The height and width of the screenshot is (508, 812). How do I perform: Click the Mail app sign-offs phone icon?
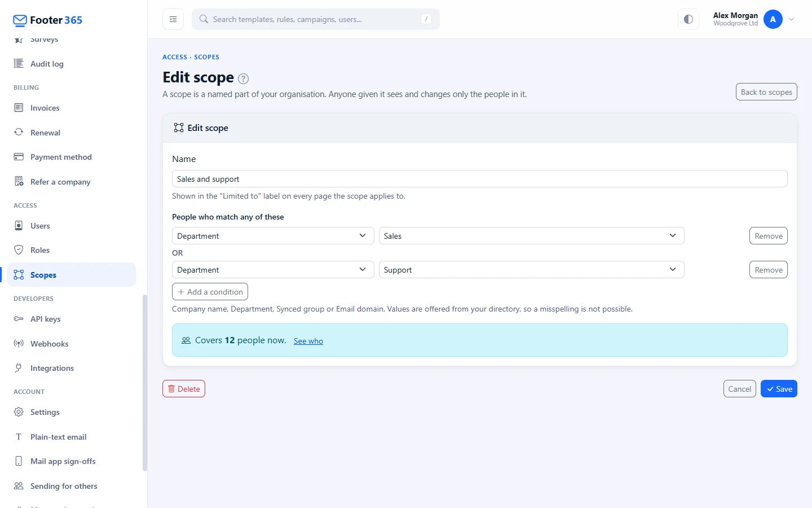19,461
